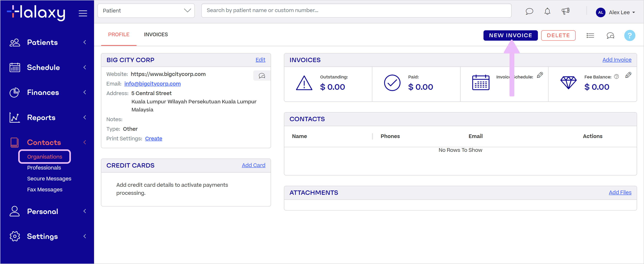Open Professionals in the sidebar
644x264 pixels.
coord(44,168)
